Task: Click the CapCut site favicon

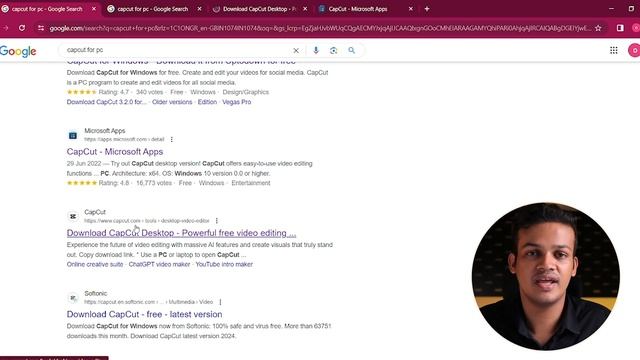Action: 73,216
